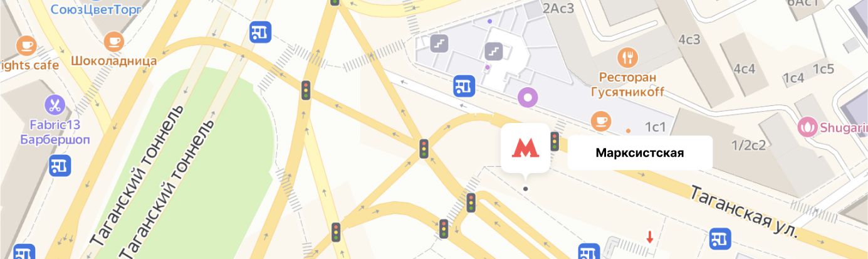Click the red Metro M icon

tap(525, 148)
